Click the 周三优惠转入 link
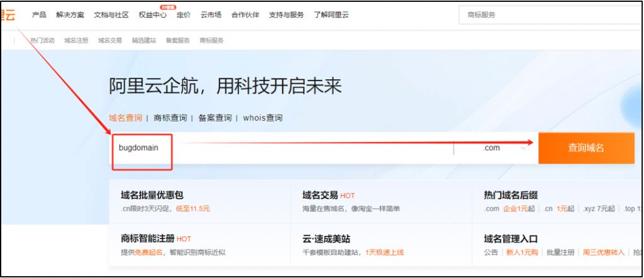This screenshot has height=278, width=644. tap(603, 252)
